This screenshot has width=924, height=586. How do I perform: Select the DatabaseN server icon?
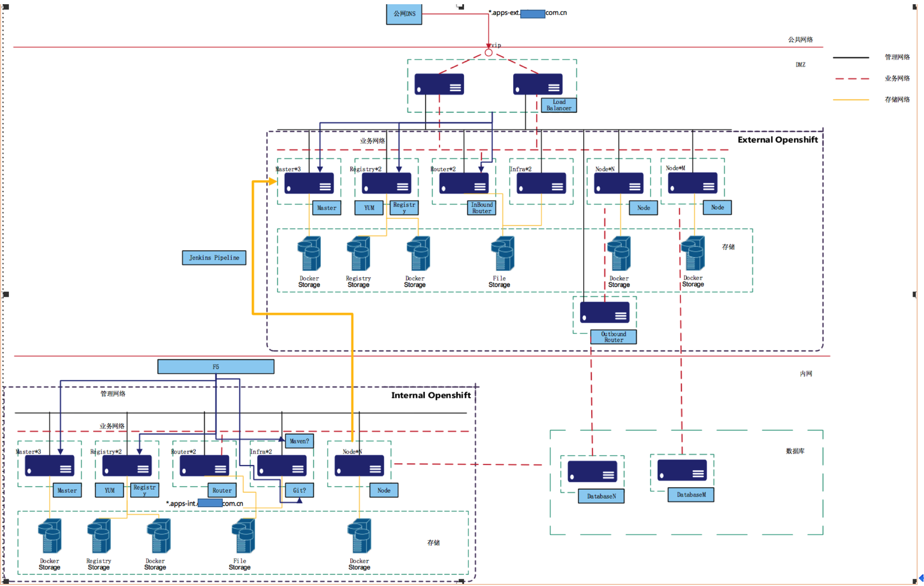(593, 471)
